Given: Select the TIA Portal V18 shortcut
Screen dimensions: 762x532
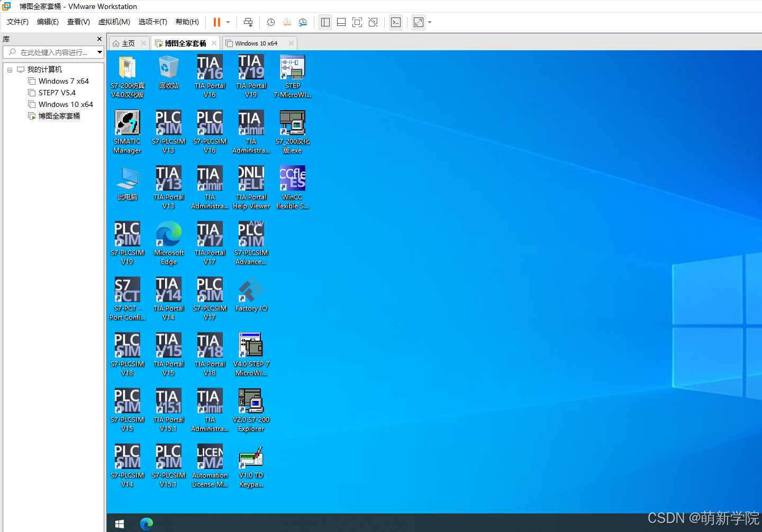Looking at the screenshot, I should point(210,355).
